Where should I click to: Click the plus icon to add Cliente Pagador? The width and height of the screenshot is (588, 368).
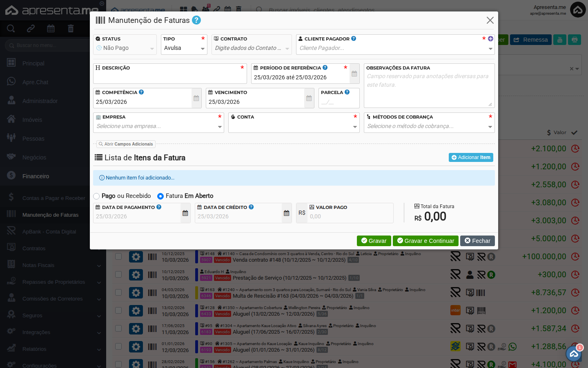(x=490, y=39)
